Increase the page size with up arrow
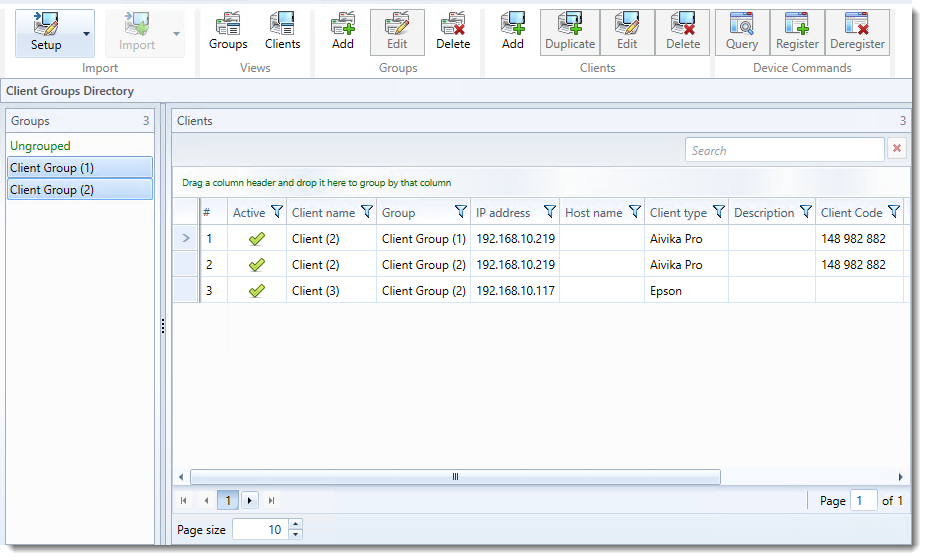This screenshot has height=560, width=927. 296,523
